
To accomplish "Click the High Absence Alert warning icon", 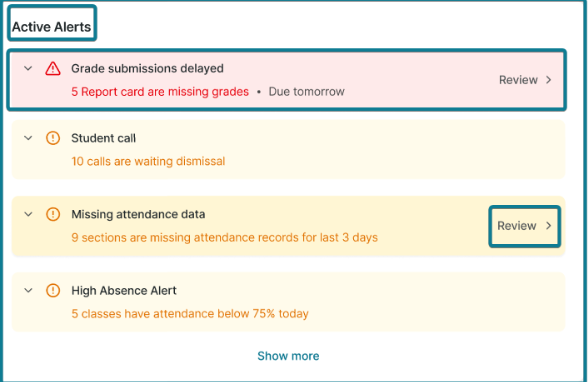I will [53, 291].
